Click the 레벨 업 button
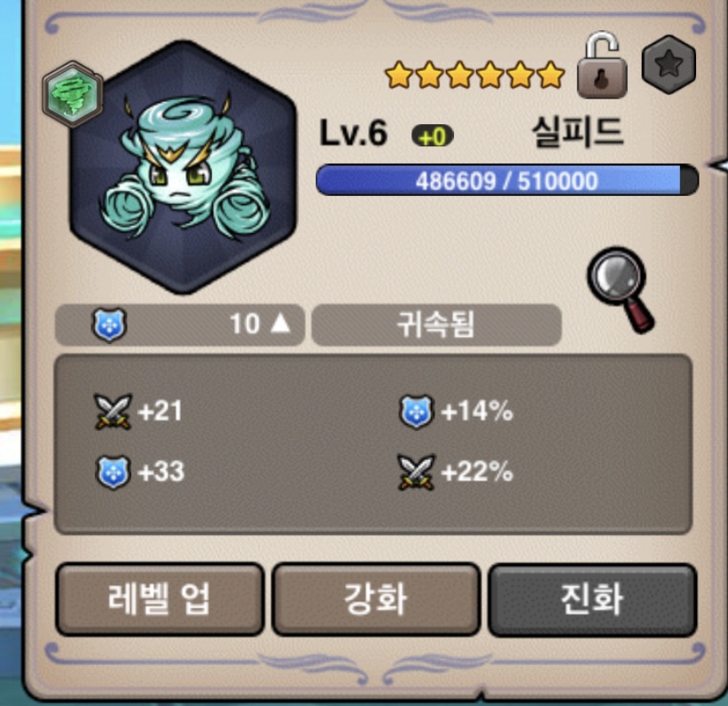Screen dimensions: 728x706 coord(160,599)
